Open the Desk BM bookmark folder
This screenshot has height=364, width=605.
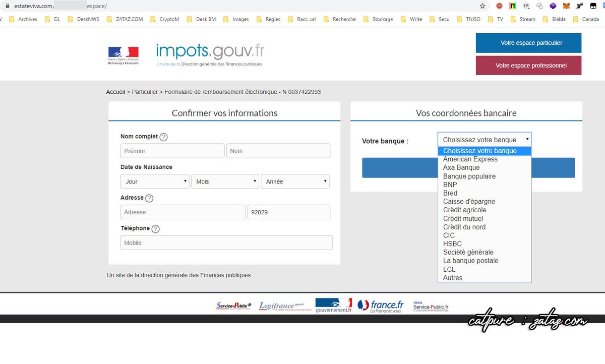[201, 19]
